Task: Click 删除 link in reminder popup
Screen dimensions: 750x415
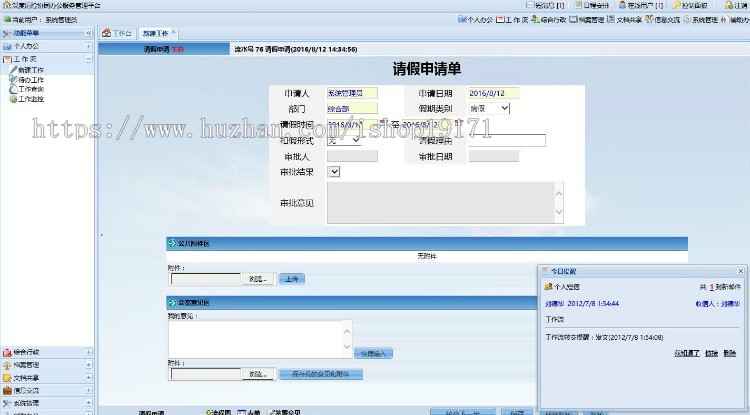Action: click(x=729, y=353)
